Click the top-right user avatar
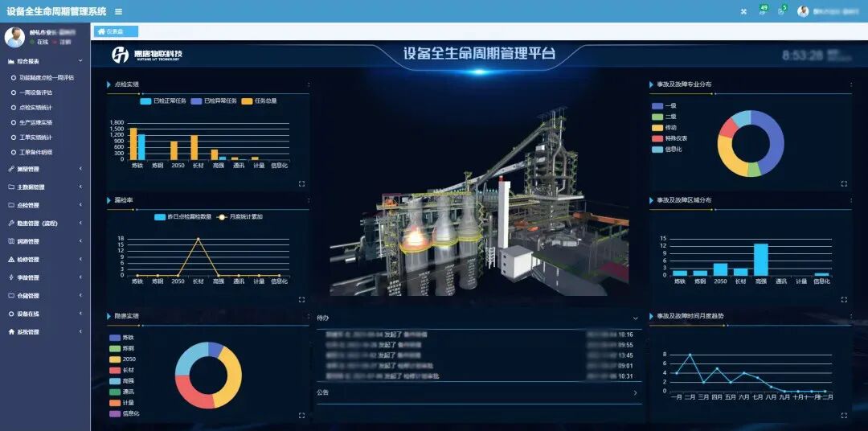This screenshot has height=431, width=868. pyautogui.click(x=803, y=11)
